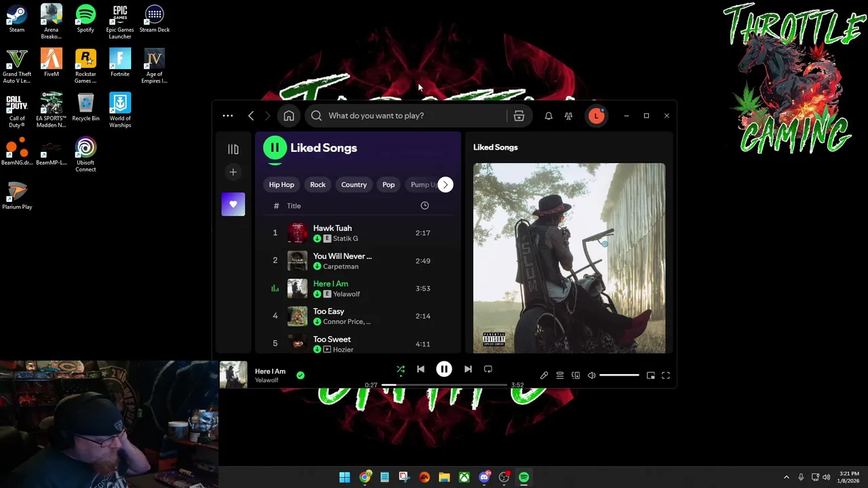Open Connect to a device icon
The image size is (868, 488).
tap(576, 375)
